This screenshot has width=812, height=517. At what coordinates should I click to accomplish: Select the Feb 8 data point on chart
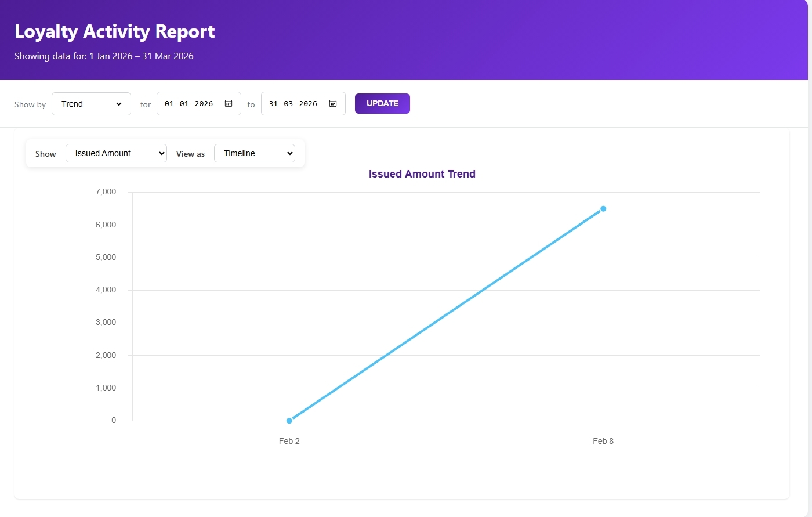coord(603,209)
